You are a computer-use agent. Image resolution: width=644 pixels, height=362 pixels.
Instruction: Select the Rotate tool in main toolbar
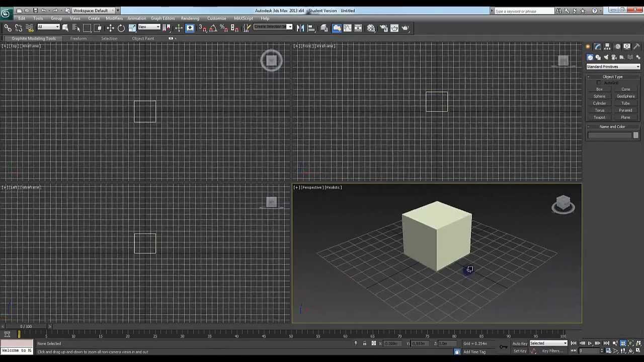click(x=121, y=28)
